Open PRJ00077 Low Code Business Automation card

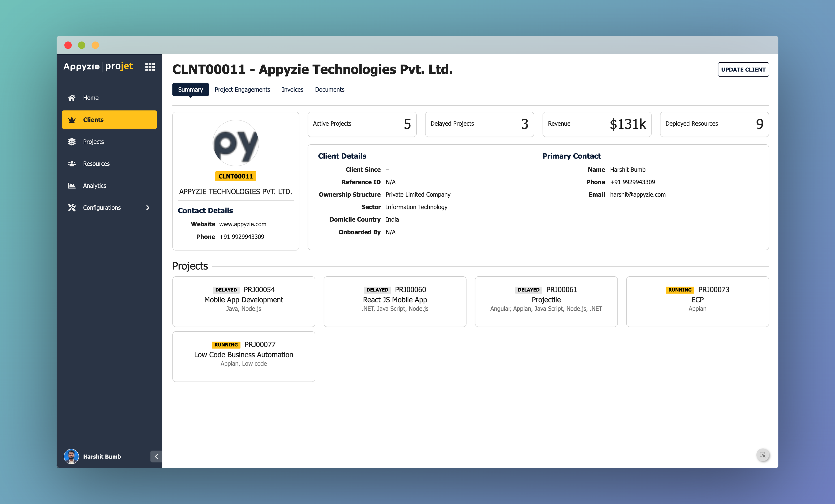pos(244,357)
